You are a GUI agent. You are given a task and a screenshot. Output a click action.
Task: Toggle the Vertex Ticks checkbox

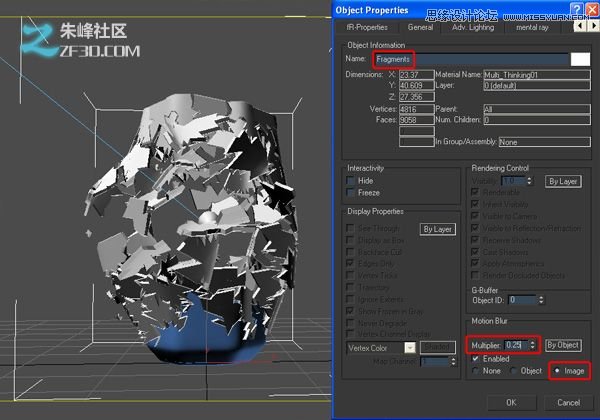coord(350,275)
